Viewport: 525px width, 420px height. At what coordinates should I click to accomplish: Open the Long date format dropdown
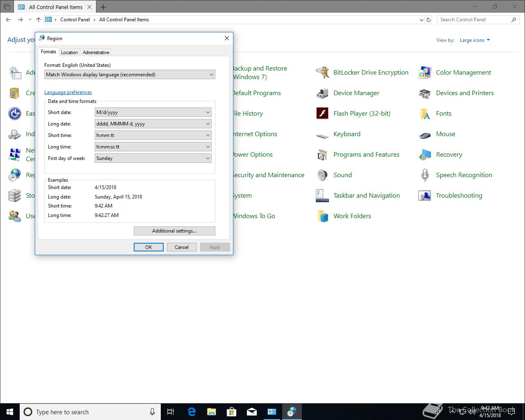(153, 124)
